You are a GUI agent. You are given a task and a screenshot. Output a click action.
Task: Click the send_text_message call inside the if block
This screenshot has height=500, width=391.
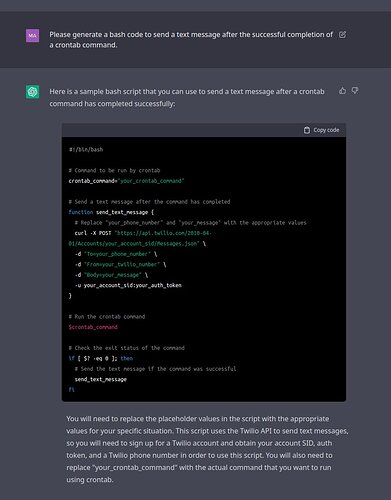point(101,379)
